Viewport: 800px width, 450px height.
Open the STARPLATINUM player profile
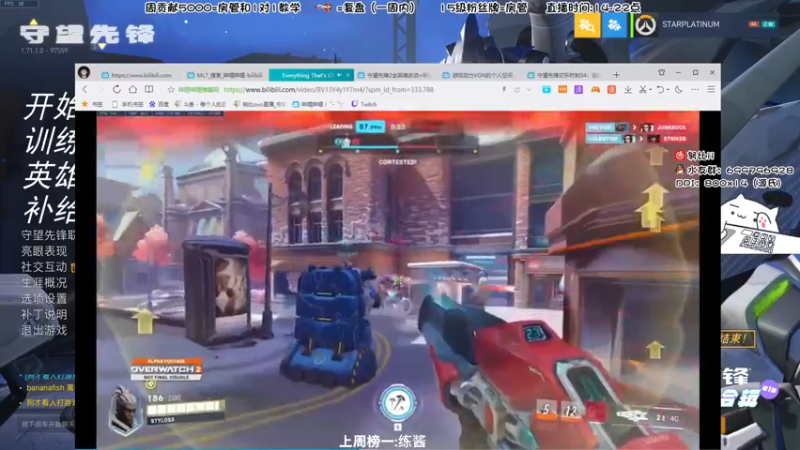[691, 24]
